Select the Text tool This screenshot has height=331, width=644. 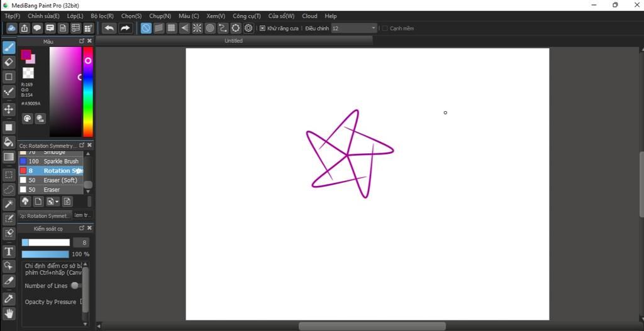tap(9, 251)
